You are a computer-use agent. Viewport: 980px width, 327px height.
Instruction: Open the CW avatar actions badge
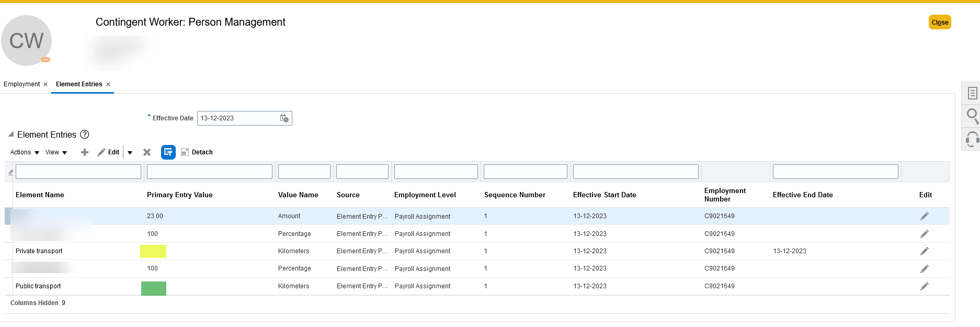tap(45, 60)
